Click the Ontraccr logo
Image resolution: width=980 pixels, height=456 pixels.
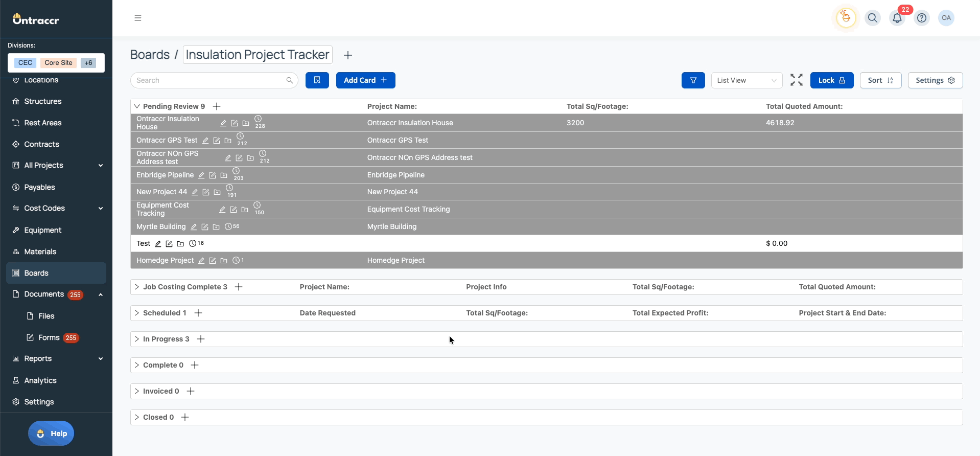tap(36, 19)
